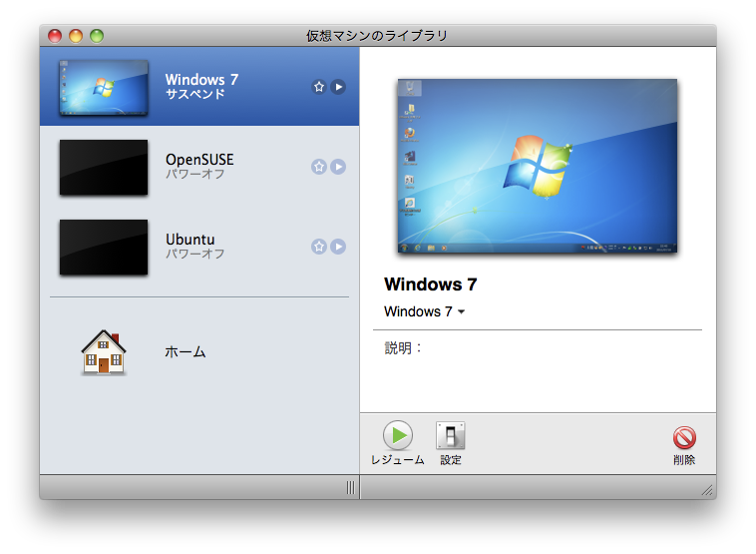Toggle favorite star for Windows 7
Viewport: 756px width, 554px height.
click(x=319, y=87)
